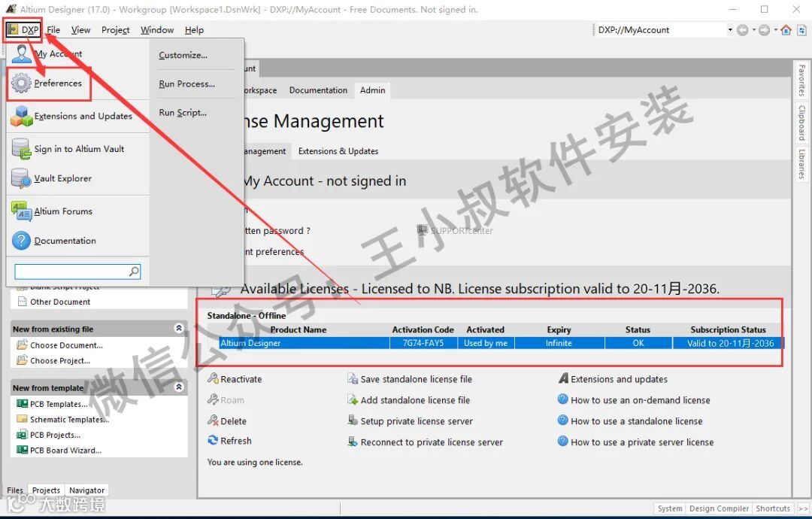Click the Save standalone license file icon
The height and width of the screenshot is (519, 812).
353,378
